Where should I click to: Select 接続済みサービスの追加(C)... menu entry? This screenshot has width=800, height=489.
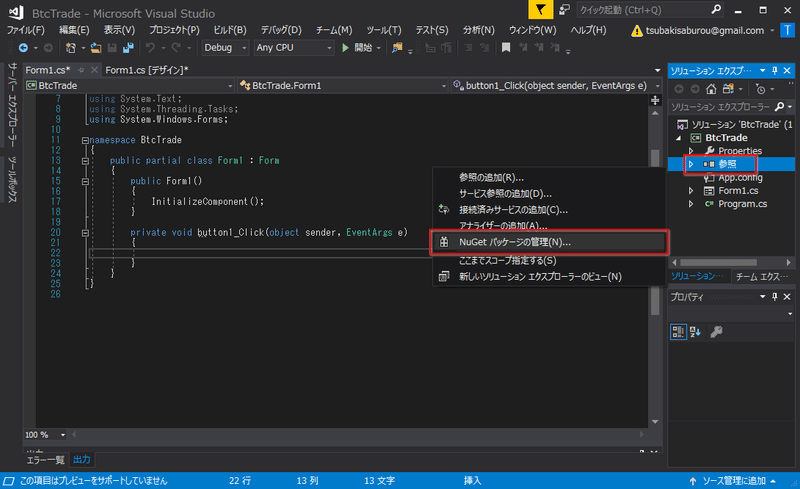point(549,210)
